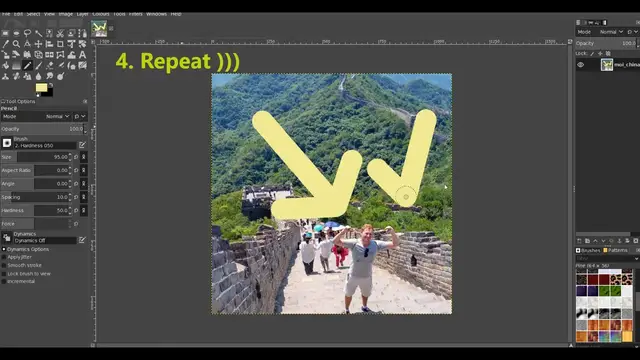The height and width of the screenshot is (360, 640).
Task: Open the brush filter tag dropdown
Action: [636, 259]
